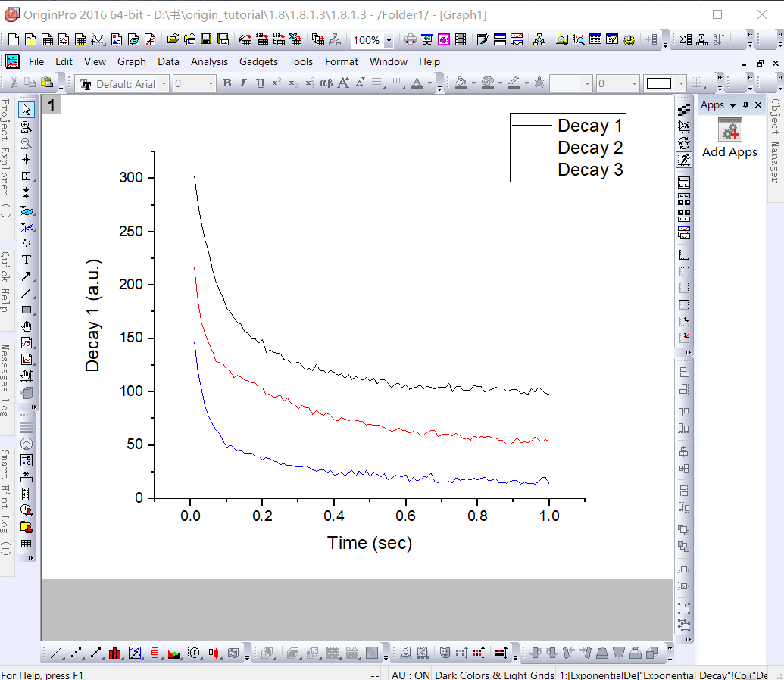This screenshot has height=680, width=784.
Task: Toggle Subscript formatting
Action: pyautogui.click(x=293, y=83)
